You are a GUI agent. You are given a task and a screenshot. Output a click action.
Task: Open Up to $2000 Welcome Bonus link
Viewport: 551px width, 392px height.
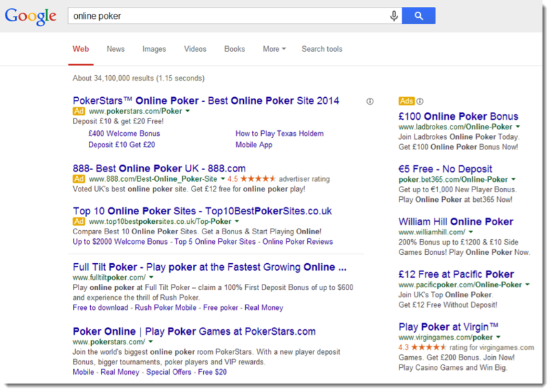120,242
